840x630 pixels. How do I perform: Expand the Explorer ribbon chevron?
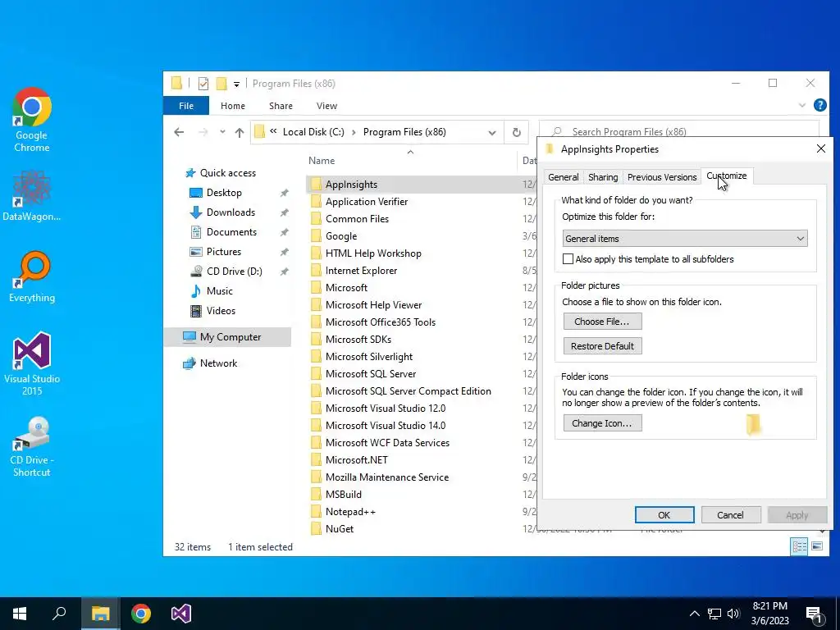pos(802,106)
